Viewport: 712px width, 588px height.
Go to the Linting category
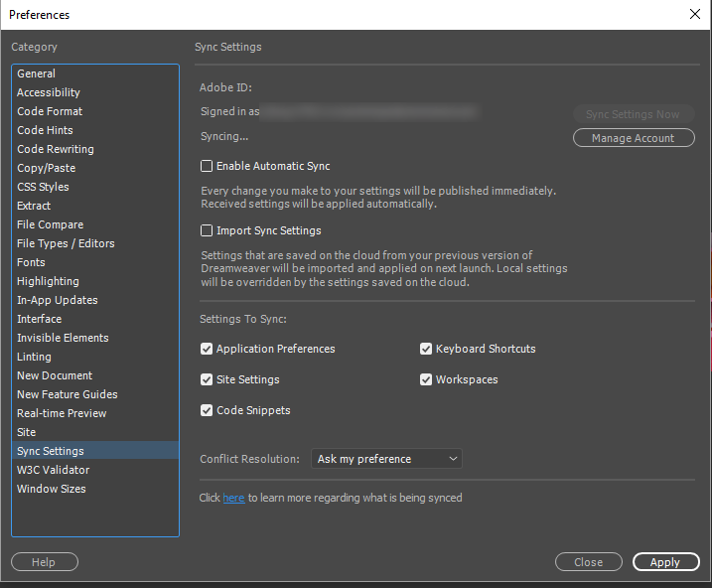(34, 357)
